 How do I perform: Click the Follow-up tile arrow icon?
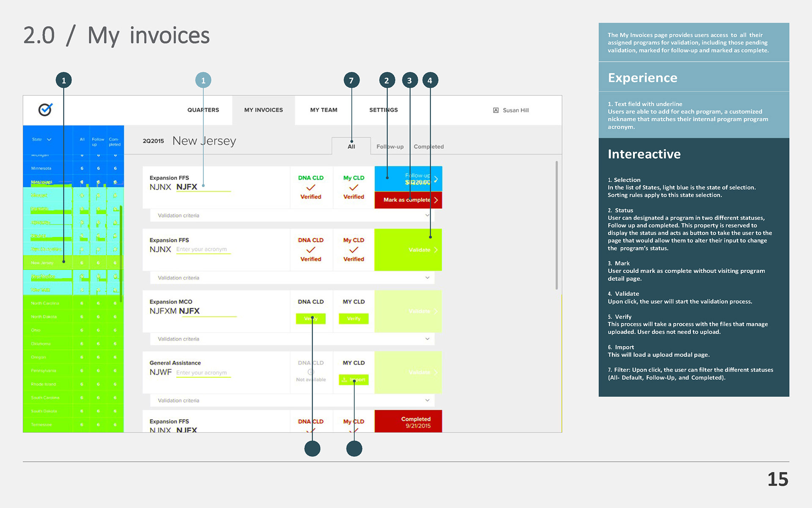coord(436,179)
